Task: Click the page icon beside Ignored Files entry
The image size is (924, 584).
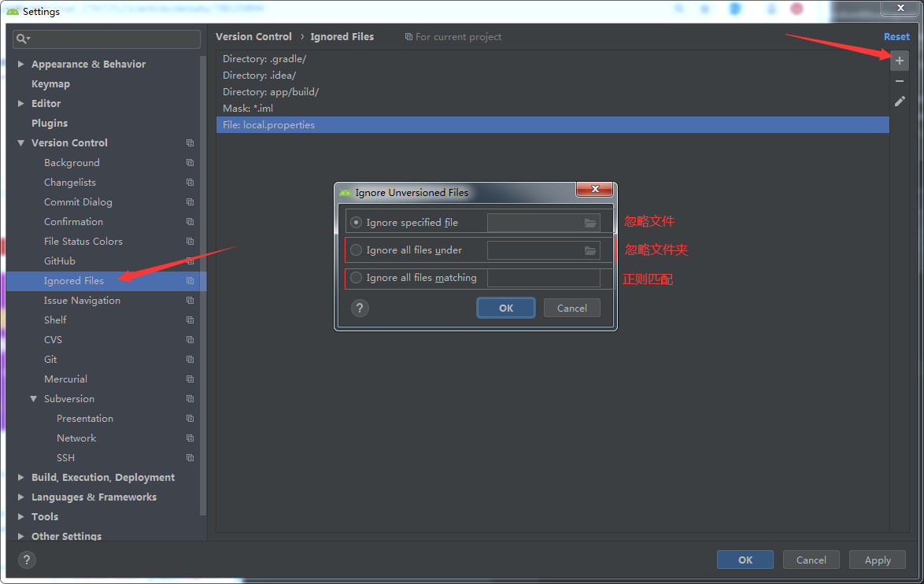Action: point(189,281)
